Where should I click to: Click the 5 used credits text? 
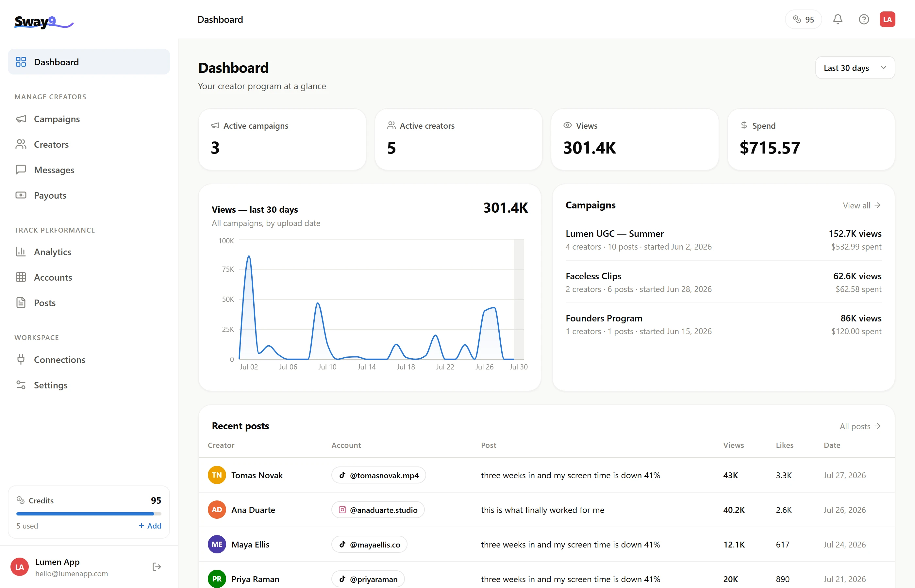[x=27, y=526]
